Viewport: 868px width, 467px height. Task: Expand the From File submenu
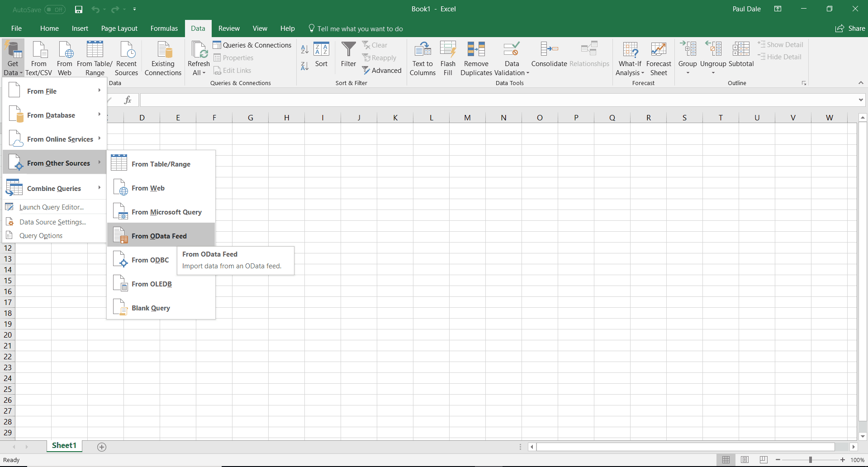54,91
